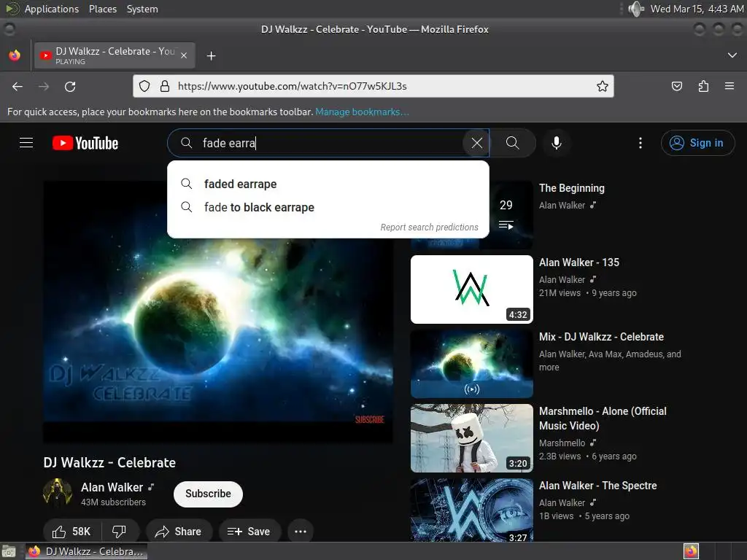
Task: Bookmark this page with star icon
Action: click(602, 86)
